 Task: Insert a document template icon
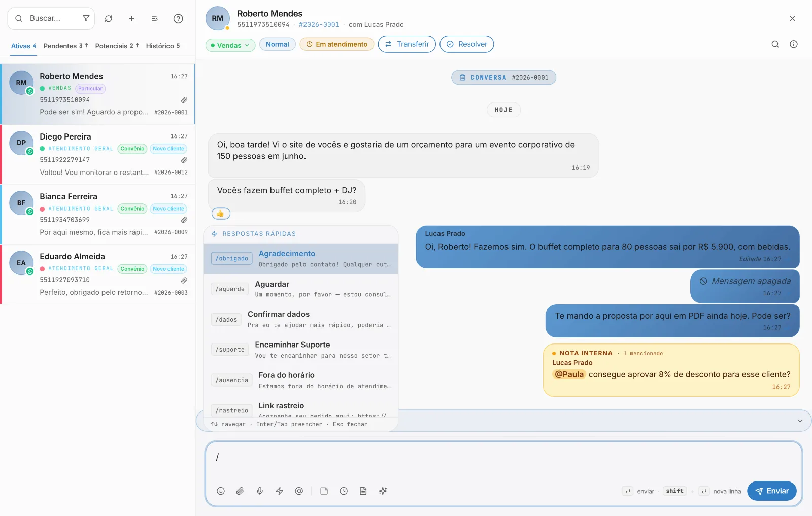click(x=363, y=491)
